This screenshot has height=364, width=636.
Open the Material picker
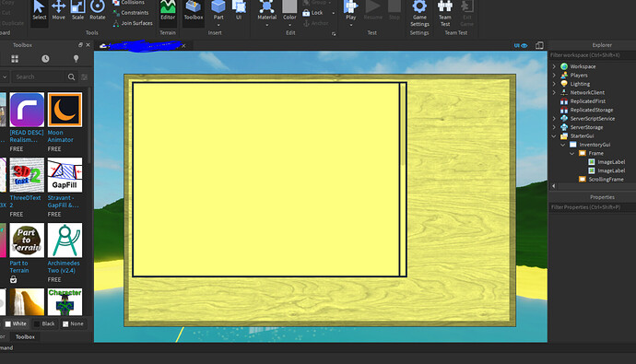[x=266, y=10]
